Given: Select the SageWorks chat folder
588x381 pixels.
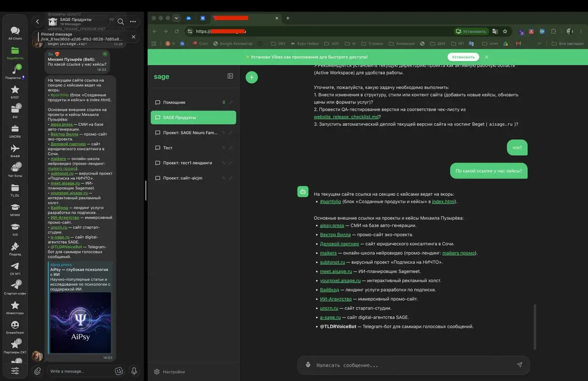Looking at the screenshot, I should click(15, 53).
